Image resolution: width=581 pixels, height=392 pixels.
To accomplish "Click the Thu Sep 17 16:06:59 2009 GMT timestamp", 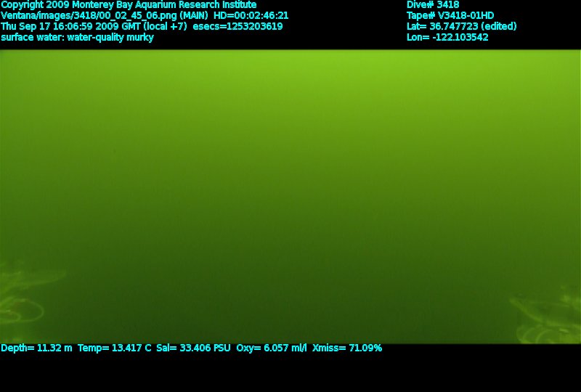I will coord(70,27).
